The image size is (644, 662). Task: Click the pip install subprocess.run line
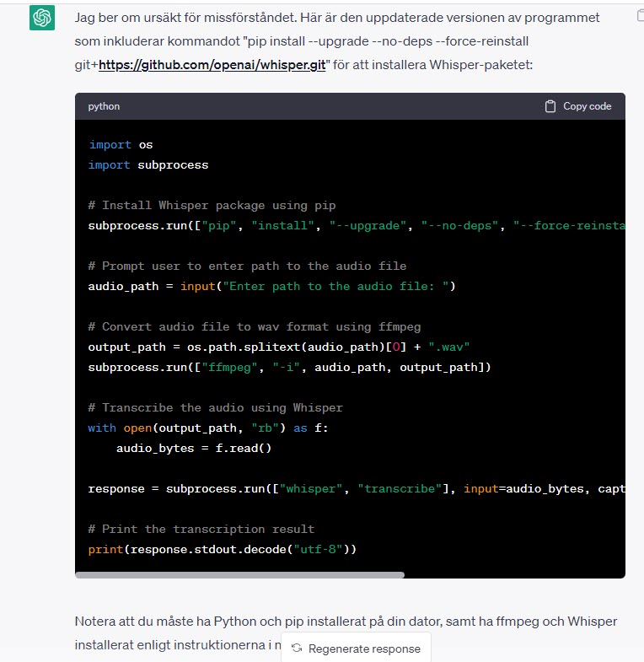tap(357, 226)
